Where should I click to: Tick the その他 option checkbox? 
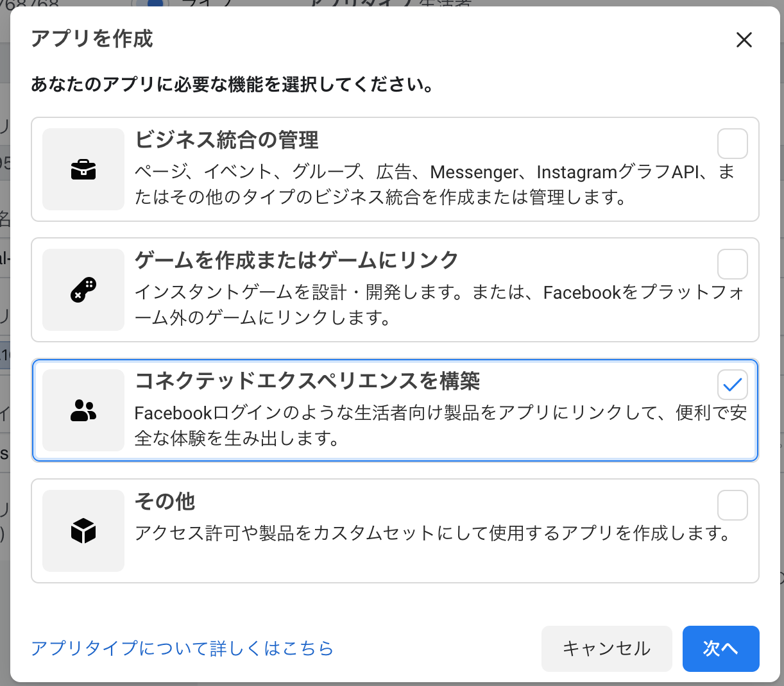point(732,505)
